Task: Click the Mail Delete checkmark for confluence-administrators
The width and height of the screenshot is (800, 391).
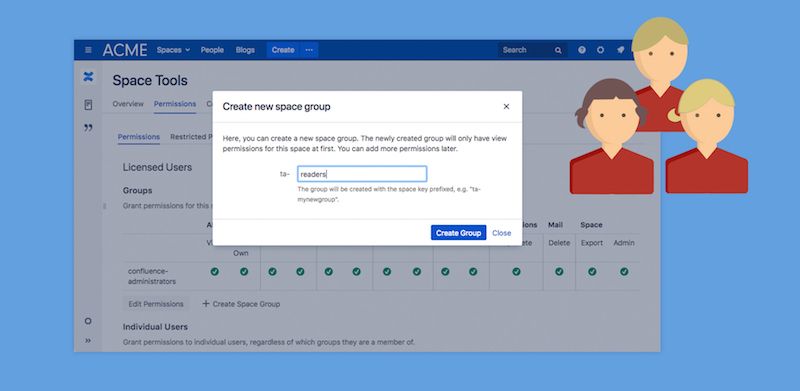Action: pyautogui.click(x=559, y=272)
